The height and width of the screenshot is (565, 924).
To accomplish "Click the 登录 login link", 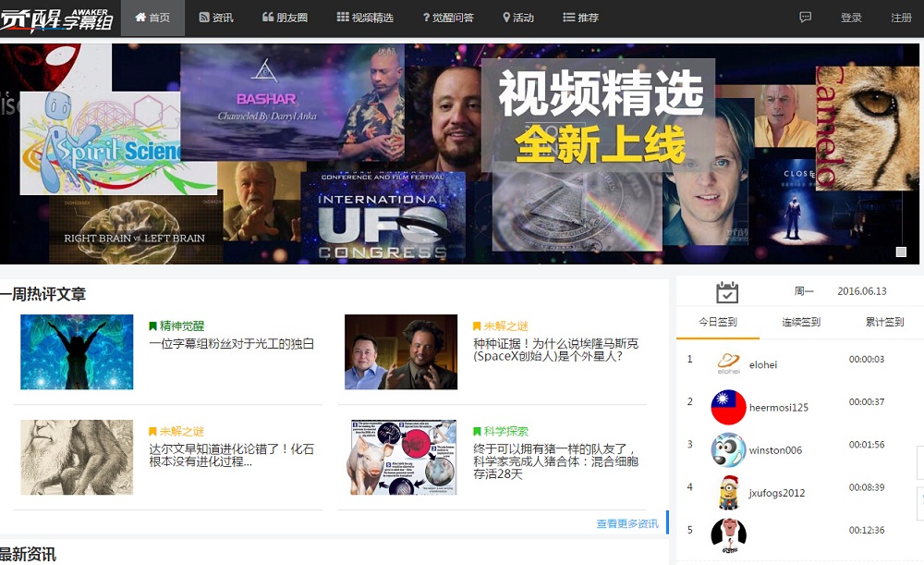I will (x=851, y=18).
